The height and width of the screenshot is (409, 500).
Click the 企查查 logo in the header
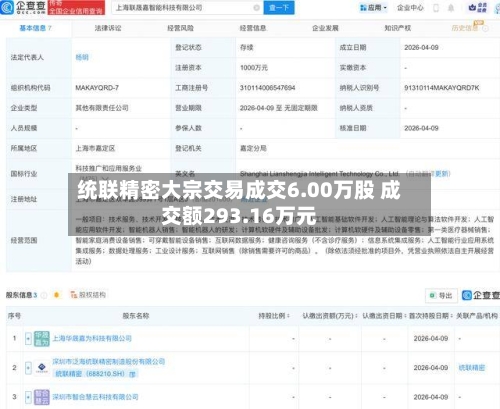point(23,7)
